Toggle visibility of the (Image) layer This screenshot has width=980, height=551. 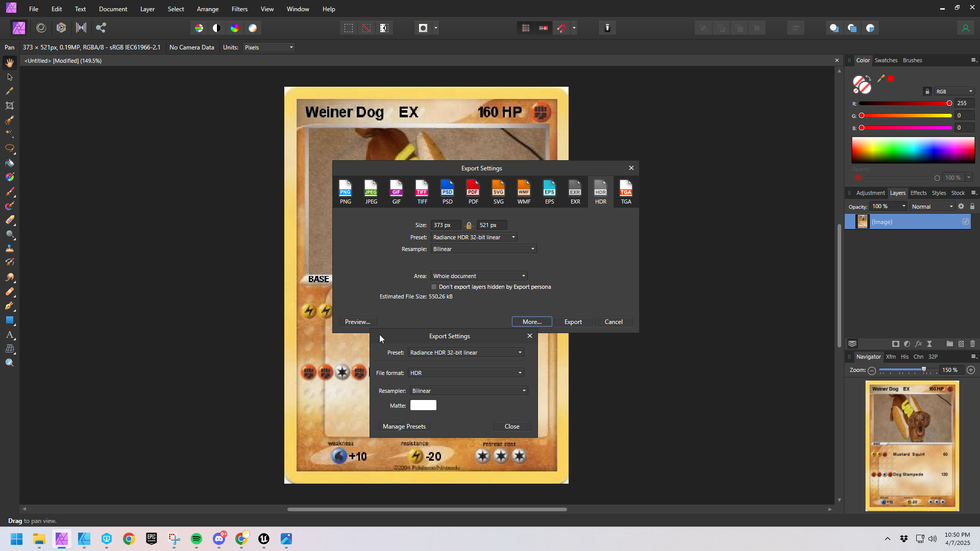[966, 221]
